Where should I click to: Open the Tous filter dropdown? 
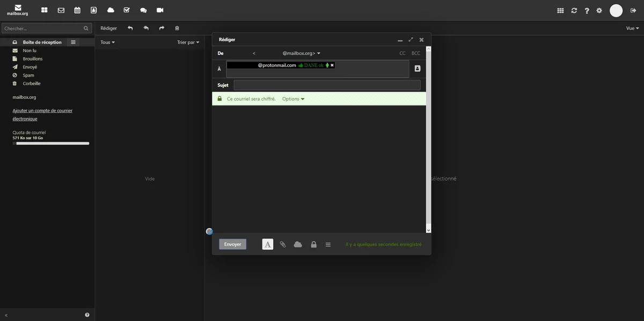pos(108,42)
